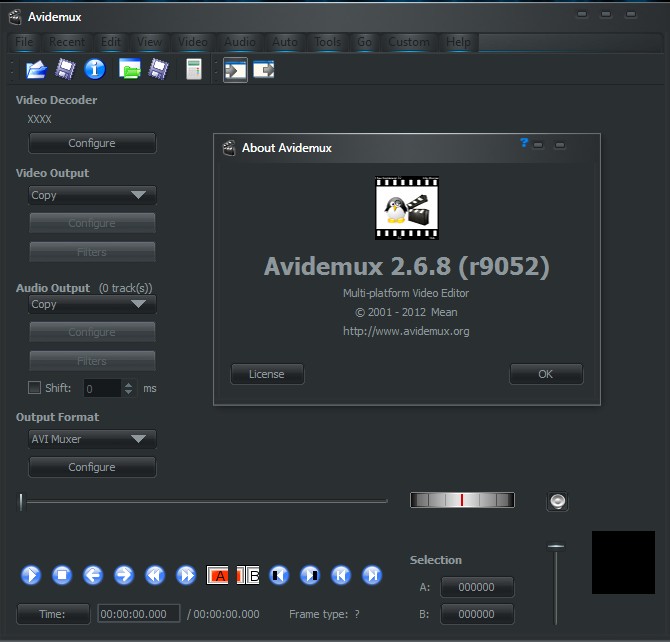Click OK in the About Avidemux dialog
Viewport: 670px width, 642px height.
click(546, 374)
